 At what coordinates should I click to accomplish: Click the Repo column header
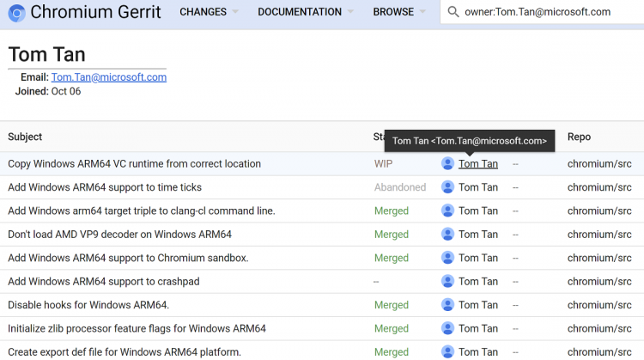579,137
